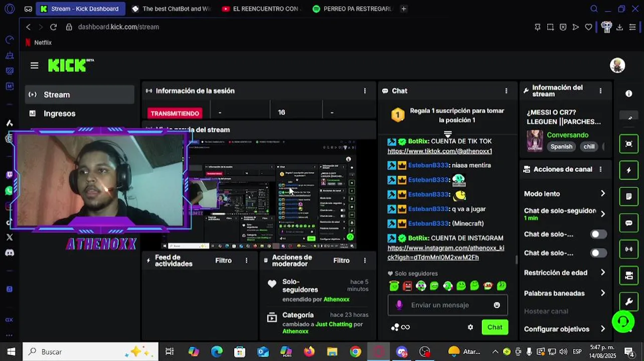The image size is (644, 361).
Task: Click the Enviar un mensaje field
Action: click(447, 305)
